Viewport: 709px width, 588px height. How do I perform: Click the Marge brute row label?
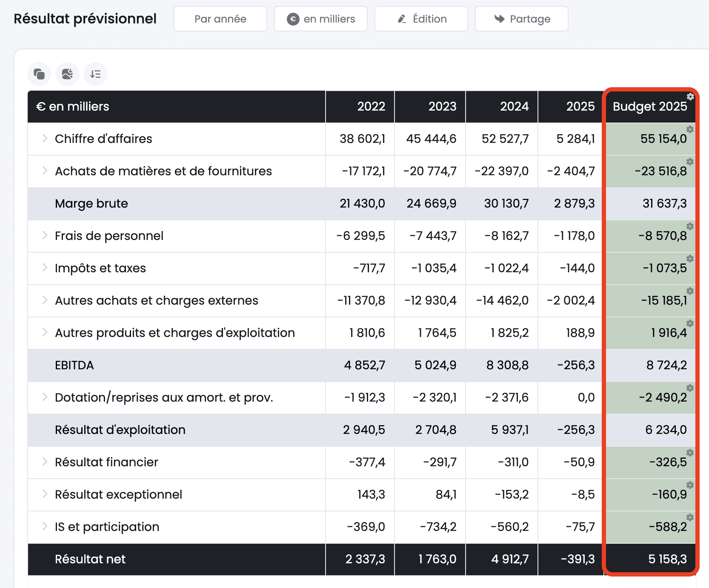(91, 203)
